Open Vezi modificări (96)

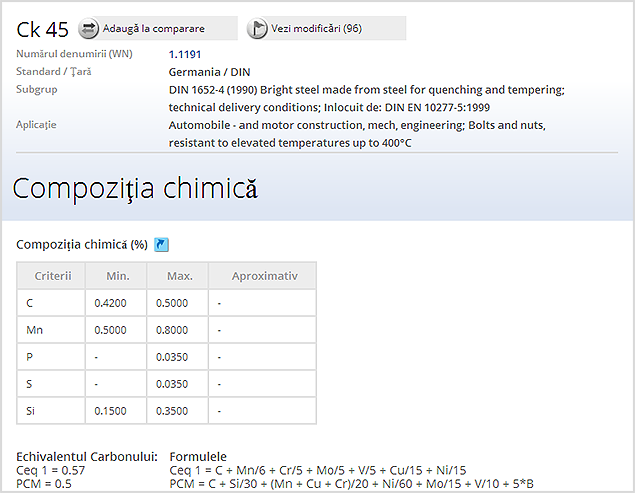pyautogui.click(x=326, y=28)
